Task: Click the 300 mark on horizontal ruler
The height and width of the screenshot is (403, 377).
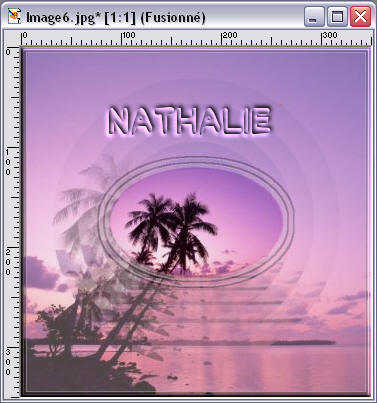Action: click(x=330, y=35)
